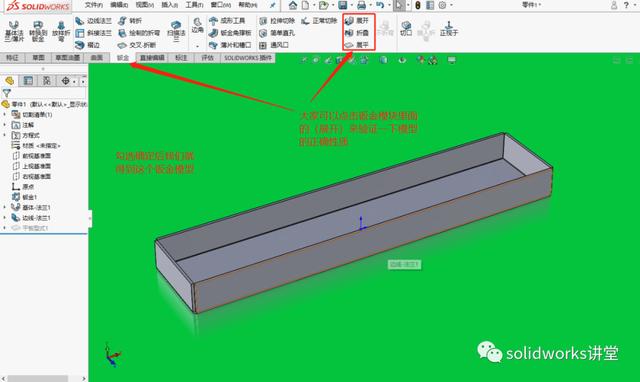The width and height of the screenshot is (640, 382).
Task: Open the 文件 File menu
Action: click(93, 5)
